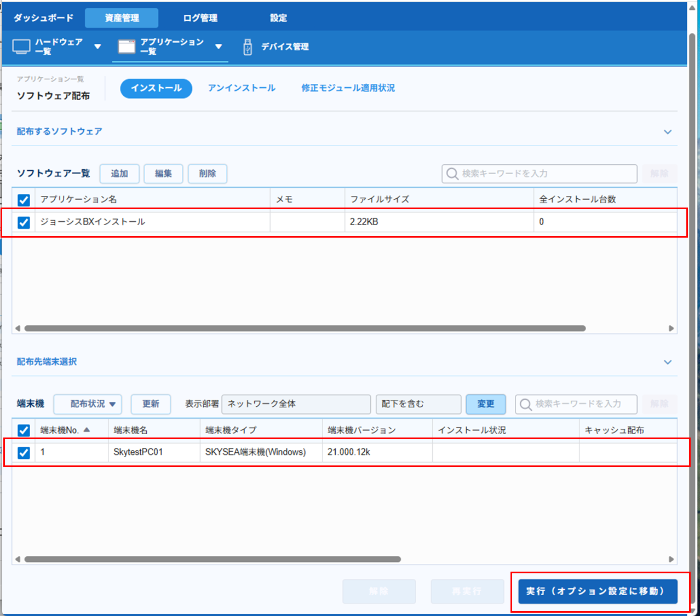700x616 pixels.
Task: Click the hardware list monitor icon
Action: tap(21, 47)
